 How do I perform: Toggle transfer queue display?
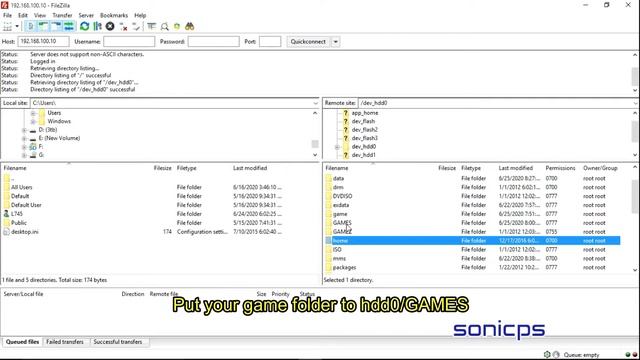coord(69,27)
